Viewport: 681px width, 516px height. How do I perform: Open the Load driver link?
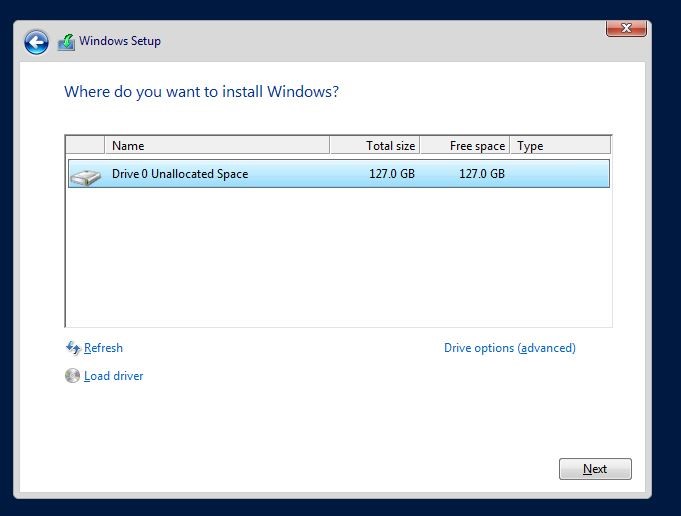click(x=113, y=376)
